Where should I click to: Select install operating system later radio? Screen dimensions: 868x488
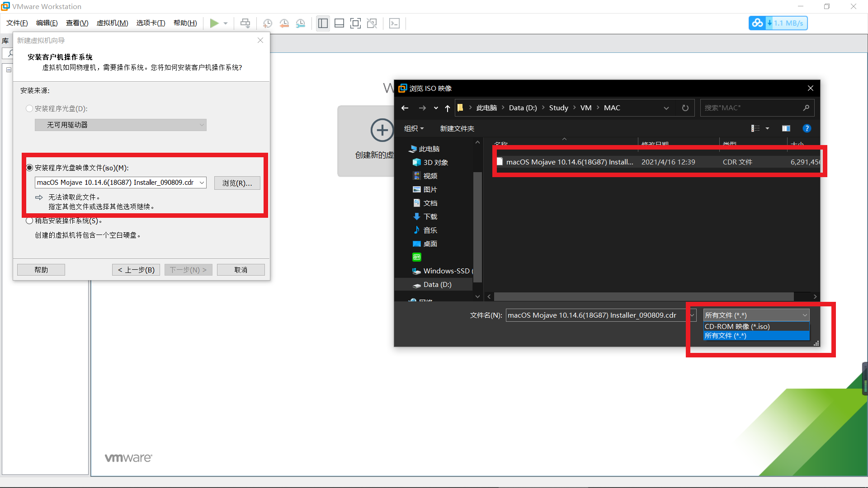[x=30, y=221]
